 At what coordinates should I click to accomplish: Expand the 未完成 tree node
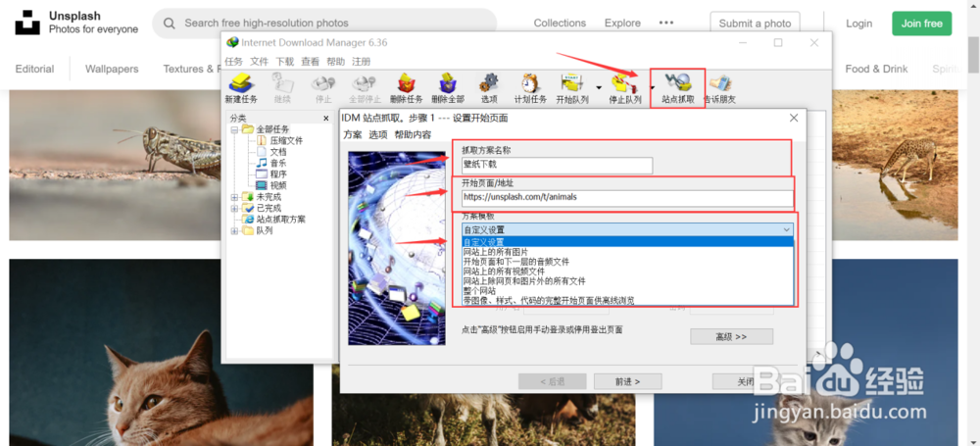235,197
